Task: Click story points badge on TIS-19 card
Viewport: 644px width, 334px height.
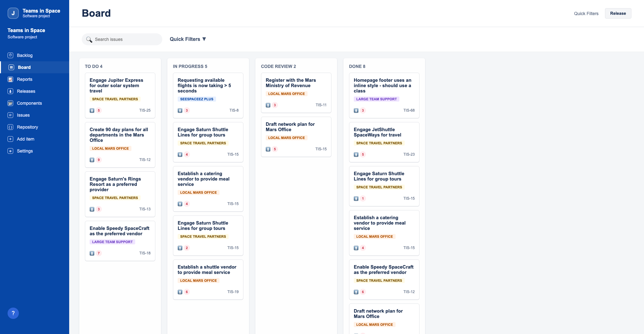Action: pyautogui.click(x=187, y=292)
